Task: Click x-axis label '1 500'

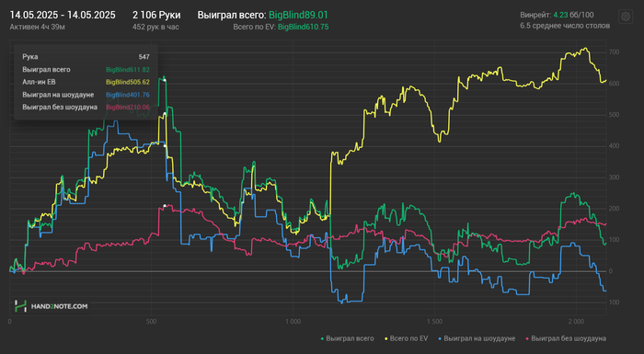Action: tap(434, 322)
